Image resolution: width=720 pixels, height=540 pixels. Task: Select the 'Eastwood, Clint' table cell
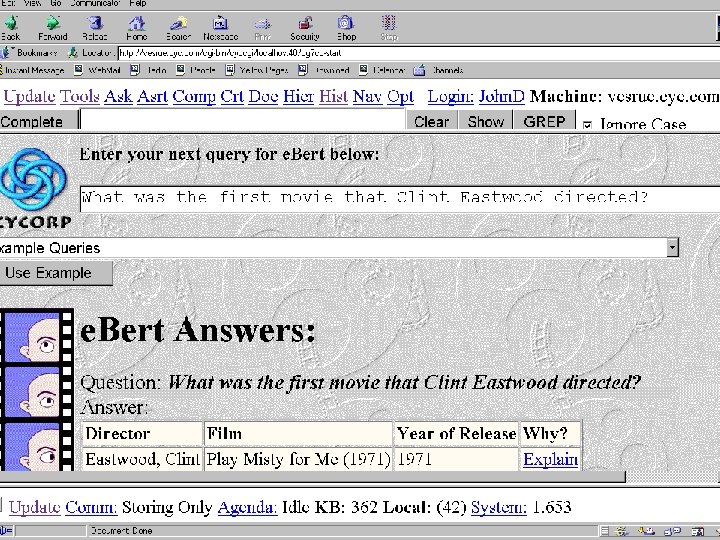coord(142,459)
